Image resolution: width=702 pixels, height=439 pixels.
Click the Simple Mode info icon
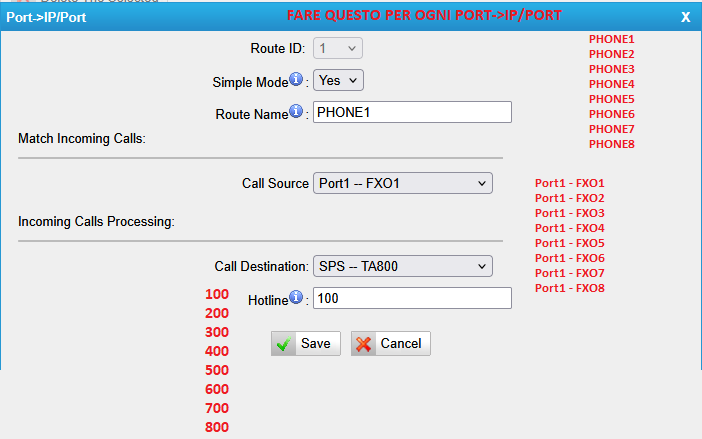(x=296, y=80)
